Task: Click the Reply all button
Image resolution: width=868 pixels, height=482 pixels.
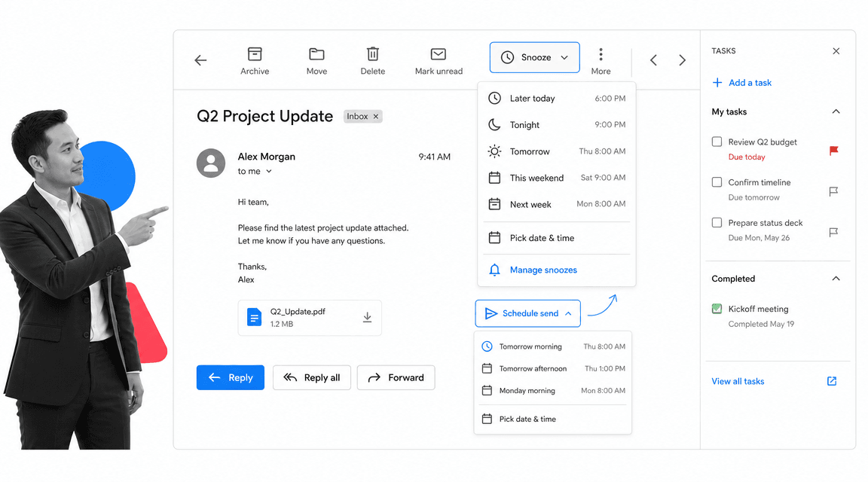Action: tap(312, 377)
